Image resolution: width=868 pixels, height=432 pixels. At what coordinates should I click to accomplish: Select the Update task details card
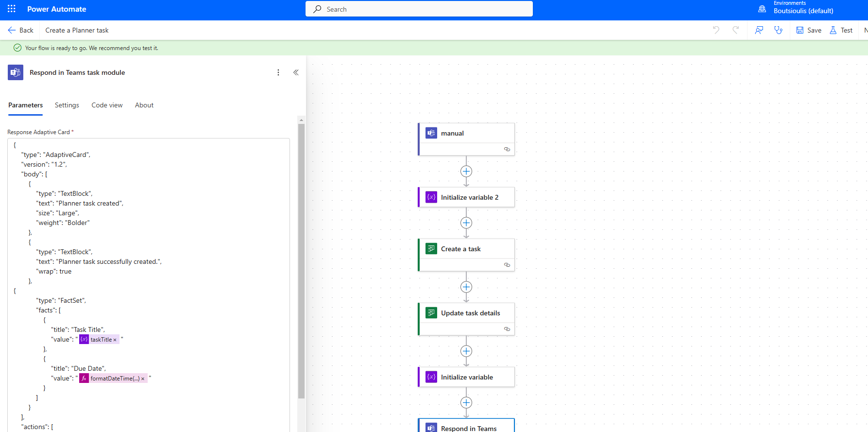pos(466,319)
